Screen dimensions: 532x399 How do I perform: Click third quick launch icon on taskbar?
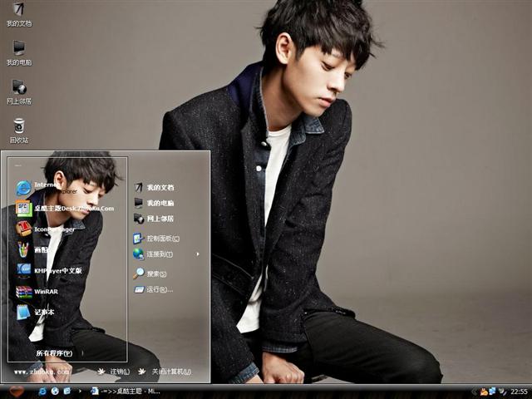66,392
